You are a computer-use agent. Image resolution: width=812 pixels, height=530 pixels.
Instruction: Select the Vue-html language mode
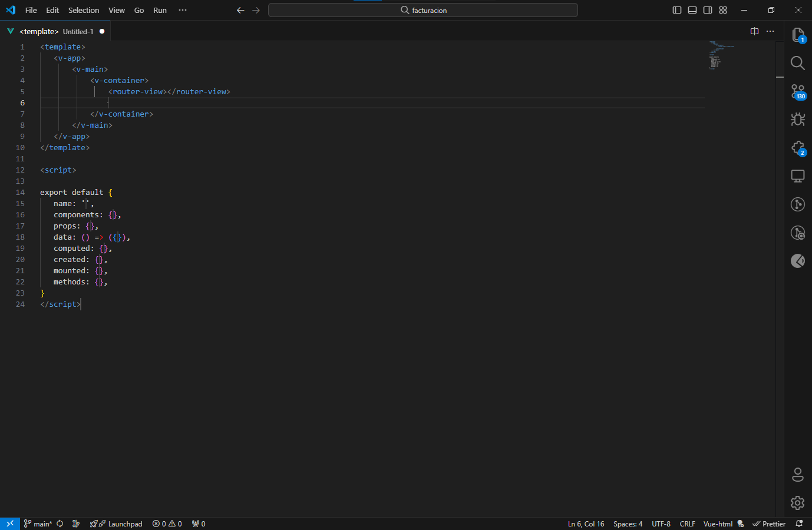[x=718, y=524]
